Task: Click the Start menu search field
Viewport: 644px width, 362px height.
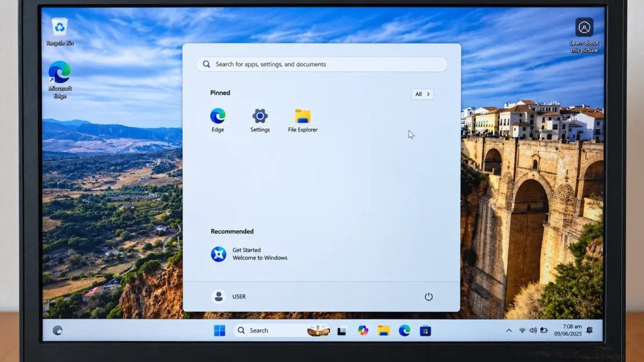Action: tap(321, 65)
